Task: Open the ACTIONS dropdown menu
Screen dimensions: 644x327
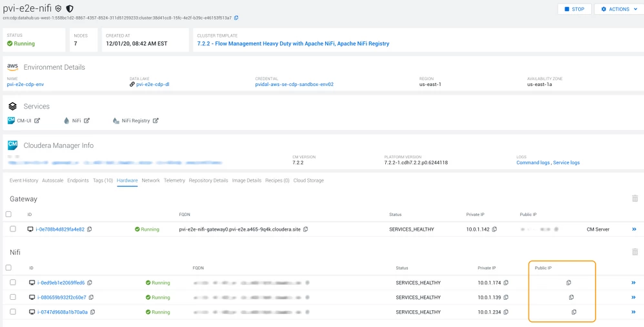Action: tap(619, 9)
